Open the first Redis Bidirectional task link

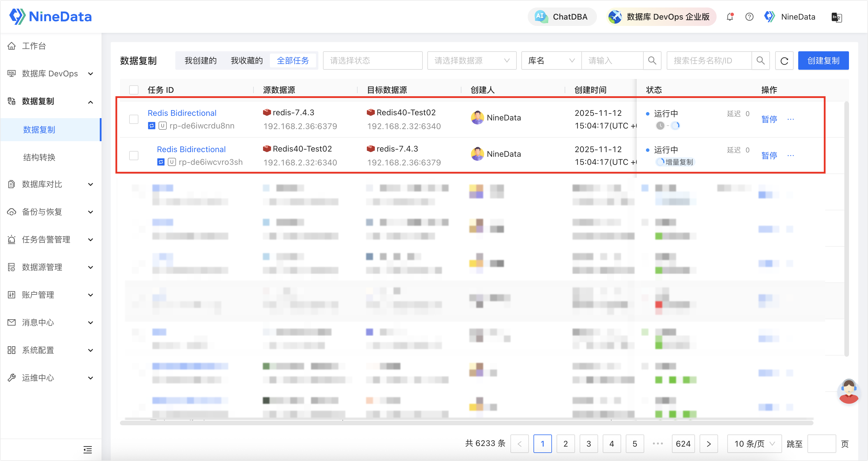click(x=182, y=113)
